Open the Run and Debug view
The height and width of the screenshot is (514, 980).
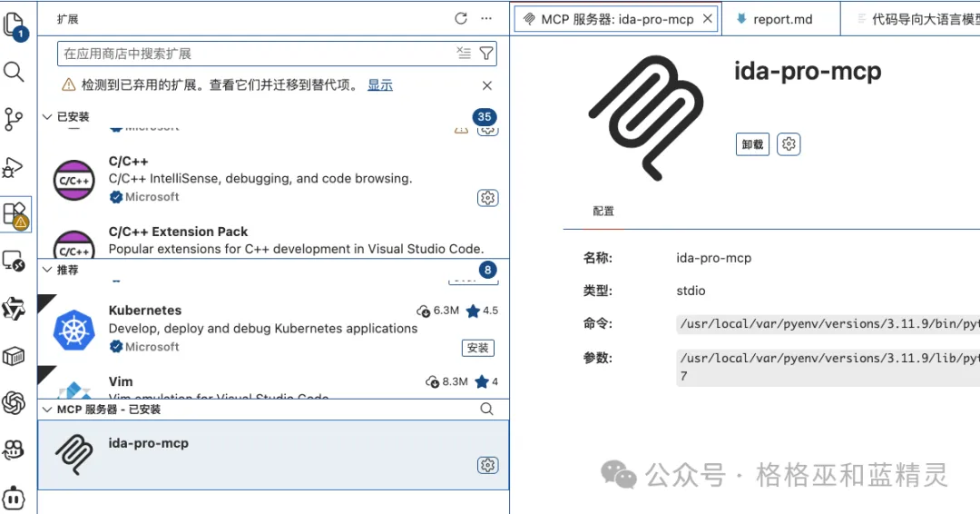(x=13, y=168)
